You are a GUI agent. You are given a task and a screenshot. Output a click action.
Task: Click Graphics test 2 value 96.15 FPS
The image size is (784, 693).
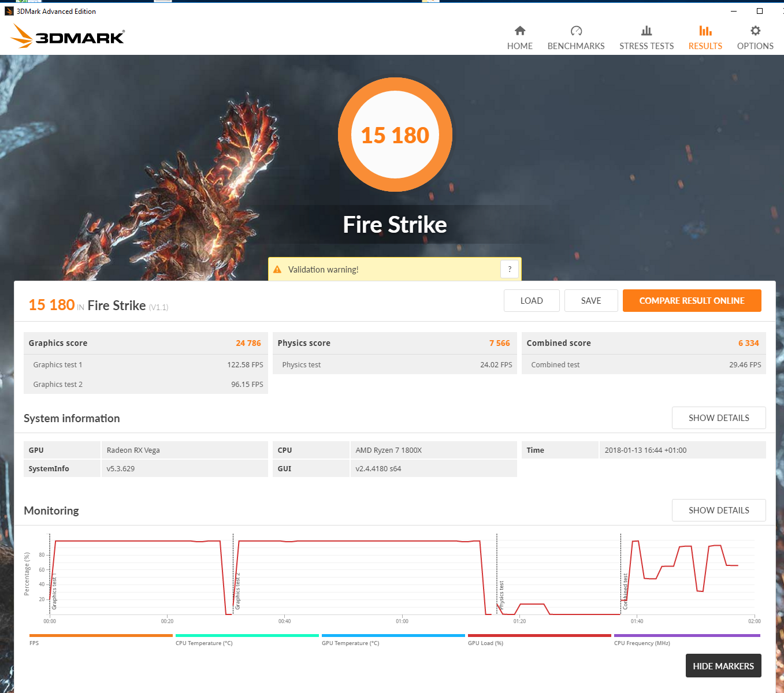[x=247, y=385]
